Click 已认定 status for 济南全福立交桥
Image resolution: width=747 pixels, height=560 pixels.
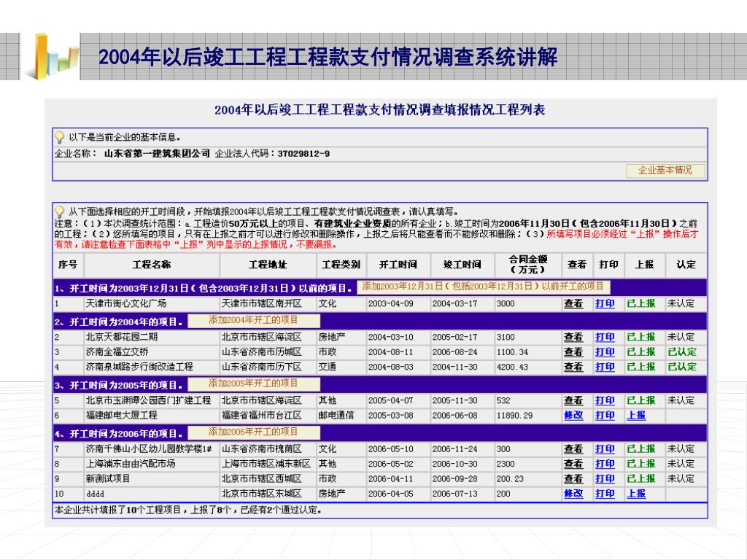(x=682, y=352)
